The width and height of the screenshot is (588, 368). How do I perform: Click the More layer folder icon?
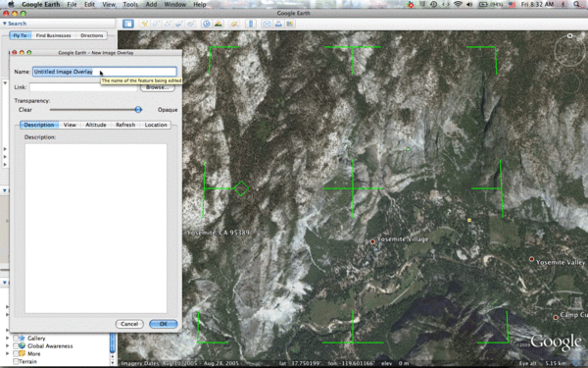point(23,353)
